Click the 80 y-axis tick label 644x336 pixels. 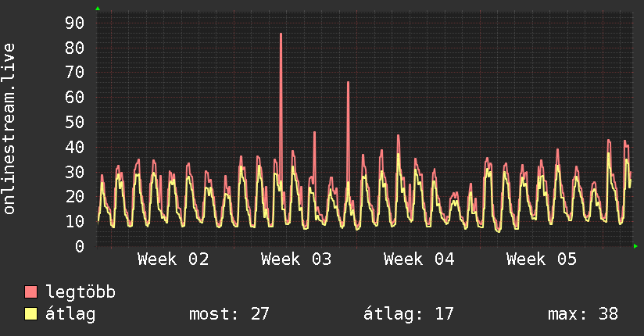(x=74, y=48)
